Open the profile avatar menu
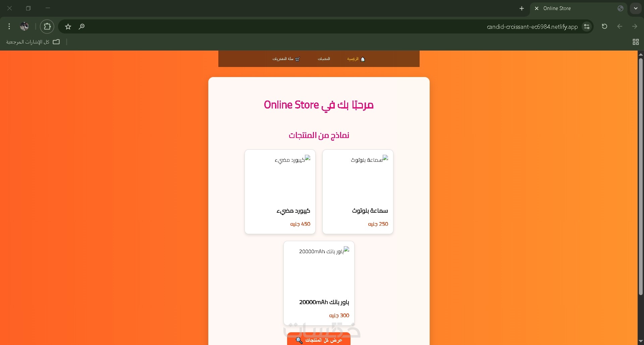The height and width of the screenshot is (345, 644). tap(24, 26)
